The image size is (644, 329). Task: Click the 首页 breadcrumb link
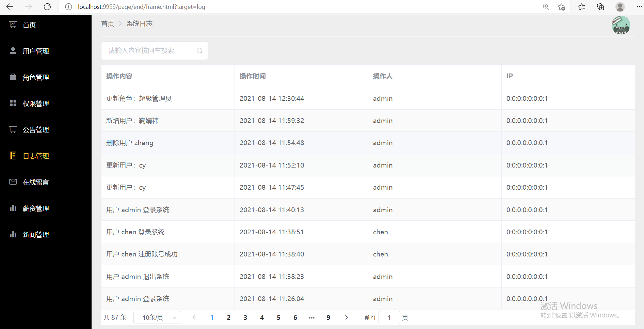pyautogui.click(x=108, y=23)
